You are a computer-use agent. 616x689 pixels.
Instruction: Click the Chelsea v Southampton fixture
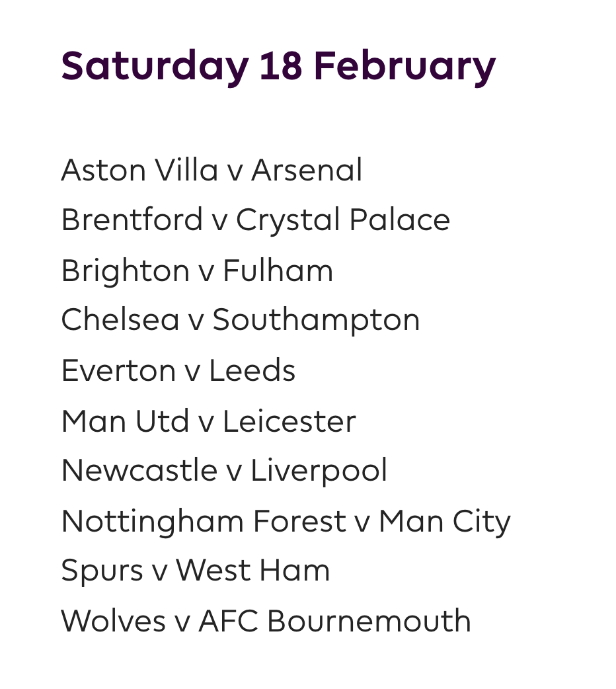(240, 320)
